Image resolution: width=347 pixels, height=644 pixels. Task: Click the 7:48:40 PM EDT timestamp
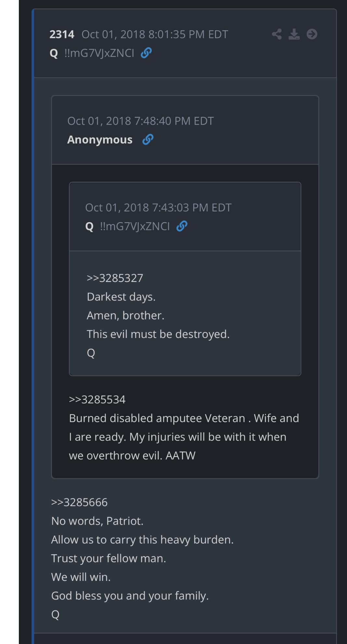[x=140, y=121]
